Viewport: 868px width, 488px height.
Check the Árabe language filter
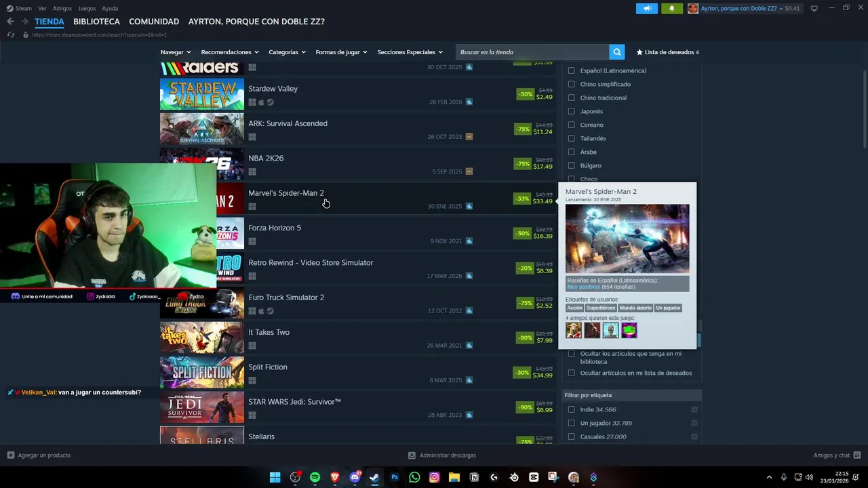(x=571, y=152)
